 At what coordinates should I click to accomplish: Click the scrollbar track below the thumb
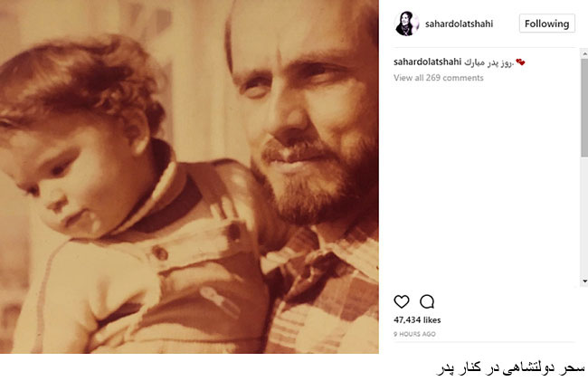pos(584,217)
